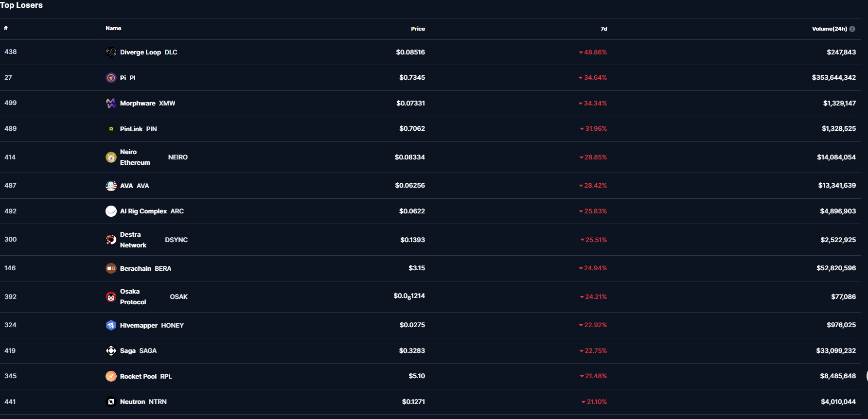The height and width of the screenshot is (419, 868).
Task: Click the Rocket Pool RPL logo
Action: pos(111,376)
